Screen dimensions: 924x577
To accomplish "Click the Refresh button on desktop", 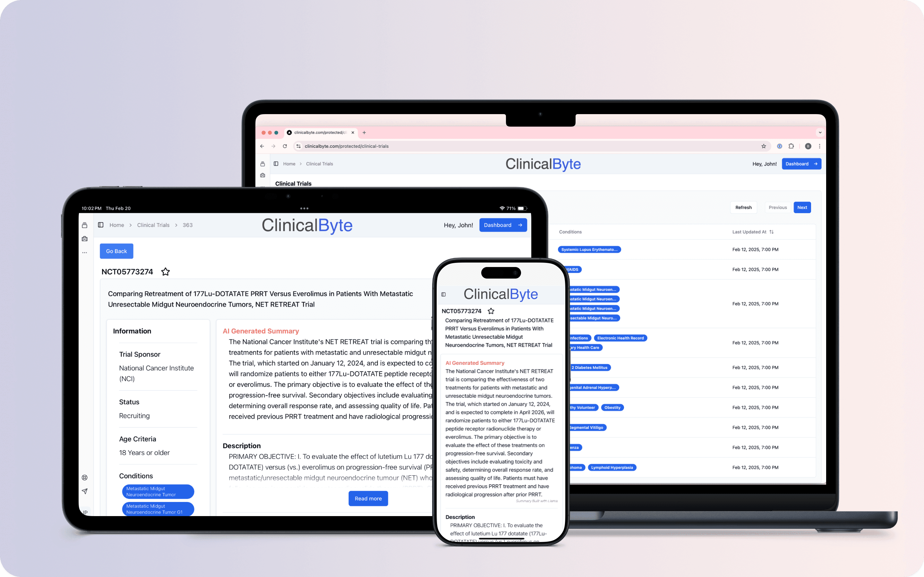I will pos(743,207).
